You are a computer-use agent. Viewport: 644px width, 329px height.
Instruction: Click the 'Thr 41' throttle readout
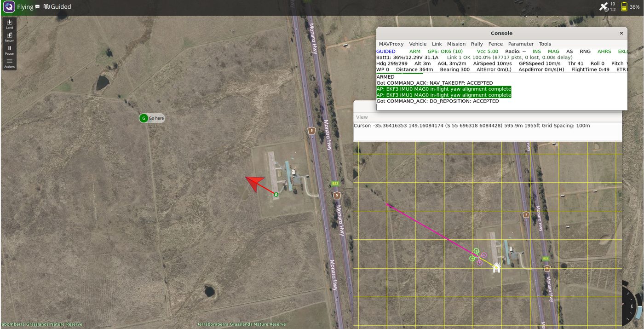(575, 63)
